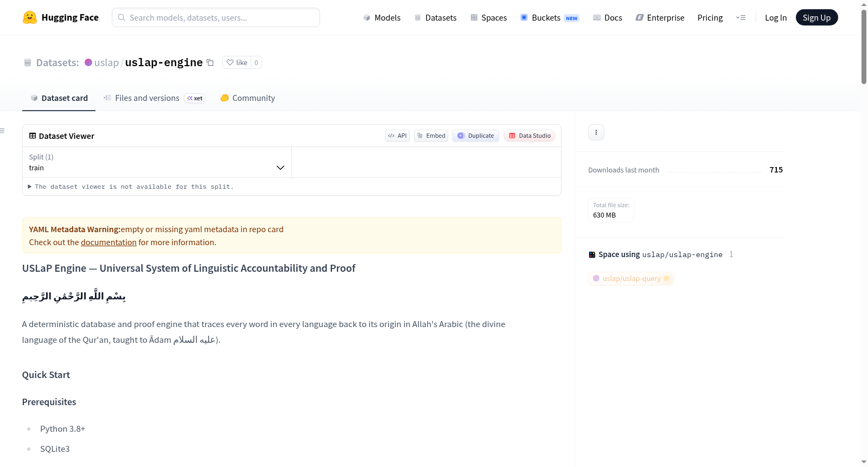This screenshot has width=868, height=467.
Task: Click the Python 3.8+ list item
Action: pyautogui.click(x=62, y=429)
